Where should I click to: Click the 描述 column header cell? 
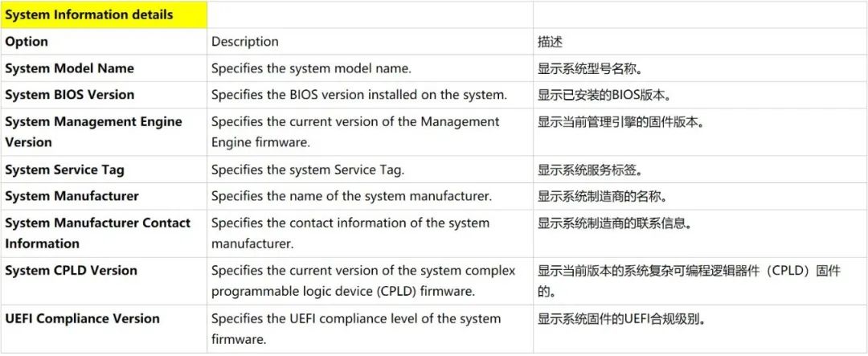[700, 42]
